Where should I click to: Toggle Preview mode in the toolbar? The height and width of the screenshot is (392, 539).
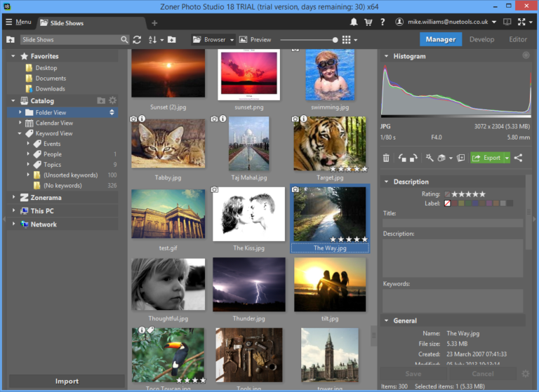(x=255, y=40)
